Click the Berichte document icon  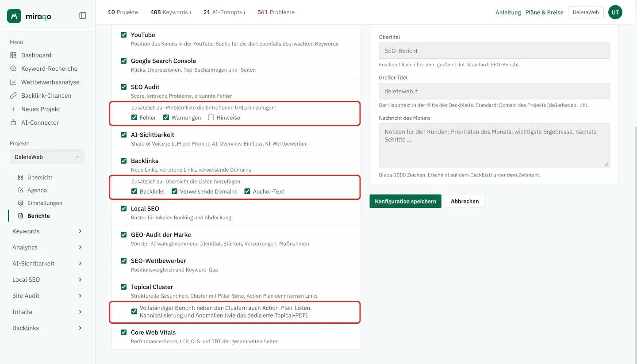point(20,216)
